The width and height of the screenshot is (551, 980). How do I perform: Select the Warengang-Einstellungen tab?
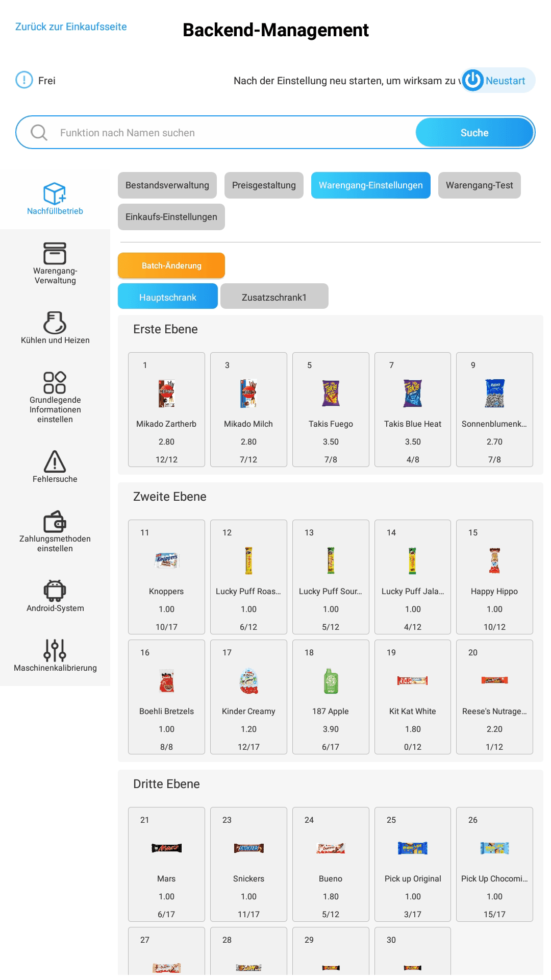371,185
